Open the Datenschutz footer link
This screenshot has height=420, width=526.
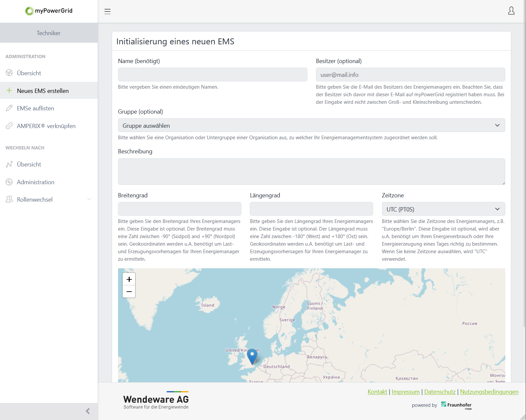coord(440,392)
